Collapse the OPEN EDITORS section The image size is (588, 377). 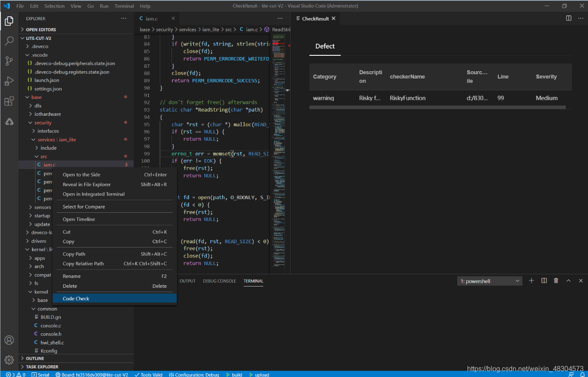(x=41, y=30)
